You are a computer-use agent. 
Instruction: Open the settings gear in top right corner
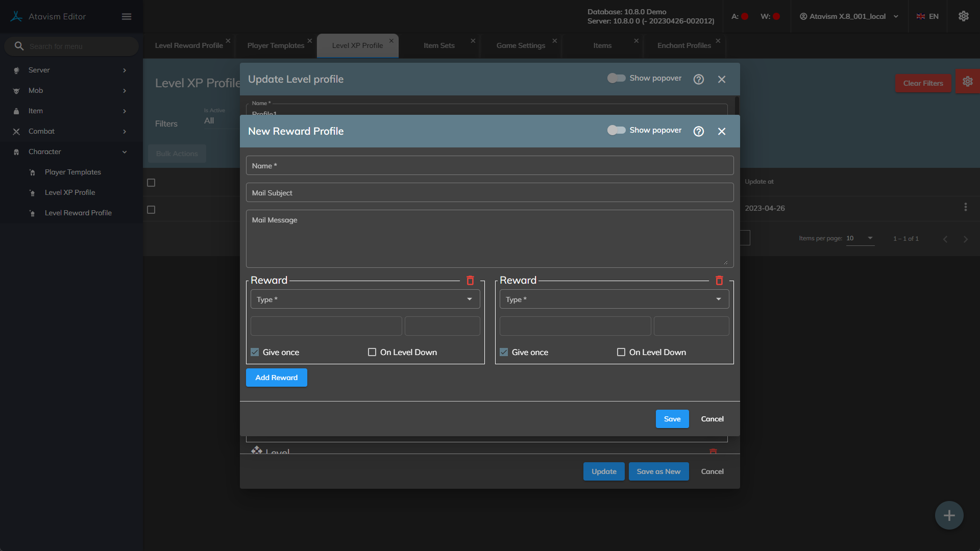click(x=963, y=16)
